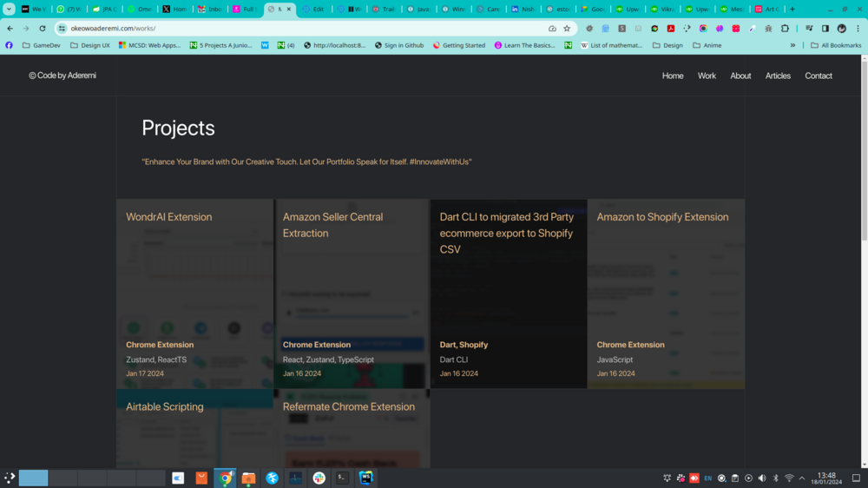868x488 pixels.
Task: Expand the system tray hidden icons arrow
Action: click(802, 478)
